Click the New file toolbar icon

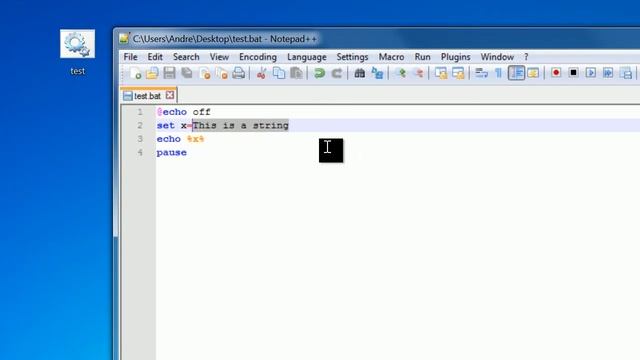click(x=136, y=73)
